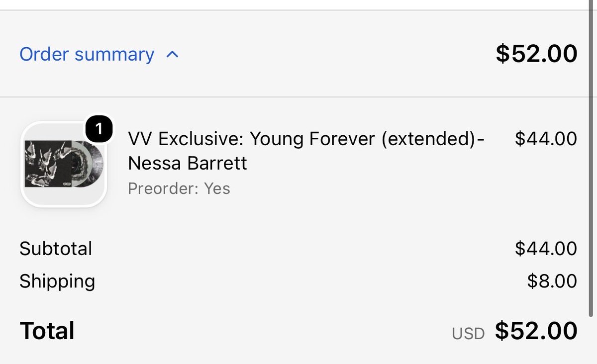The width and height of the screenshot is (597, 364).
Task: Click the $8.00 shipping cost
Action: click(552, 281)
